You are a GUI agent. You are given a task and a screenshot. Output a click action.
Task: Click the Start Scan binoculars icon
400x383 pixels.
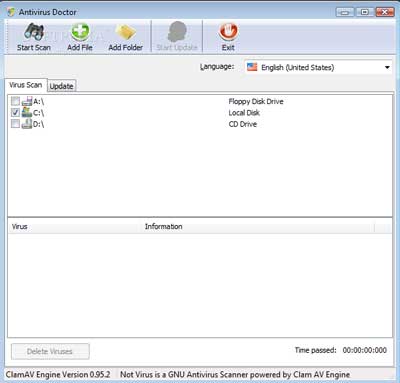pos(34,32)
